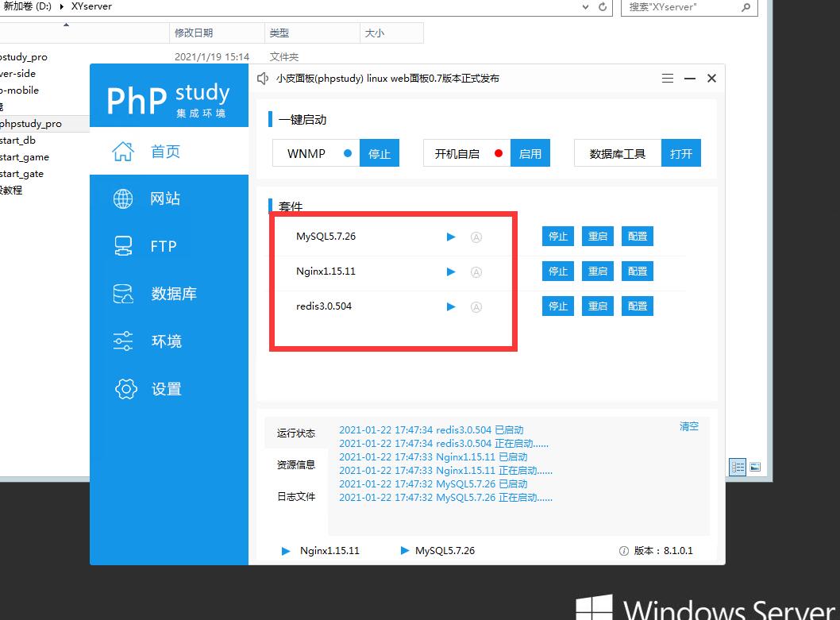Open the FTP sidebar page
The width and height of the screenshot is (840, 620).
click(x=163, y=246)
